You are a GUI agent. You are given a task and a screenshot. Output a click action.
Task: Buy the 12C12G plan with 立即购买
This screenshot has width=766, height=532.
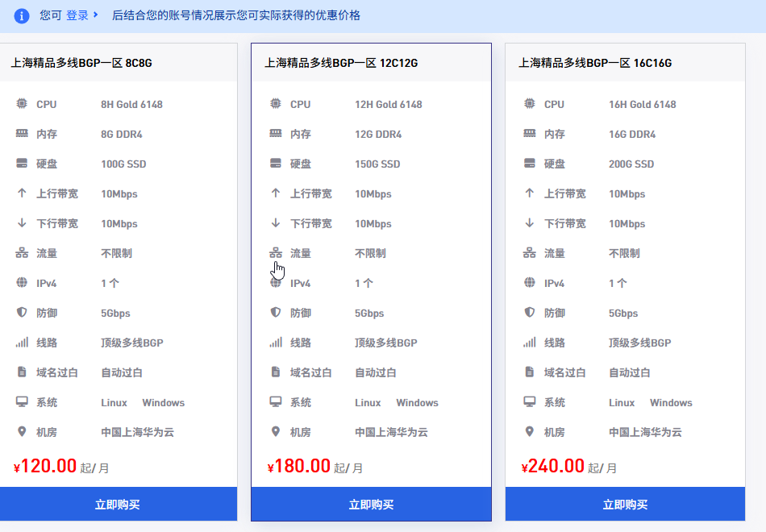coord(371,505)
